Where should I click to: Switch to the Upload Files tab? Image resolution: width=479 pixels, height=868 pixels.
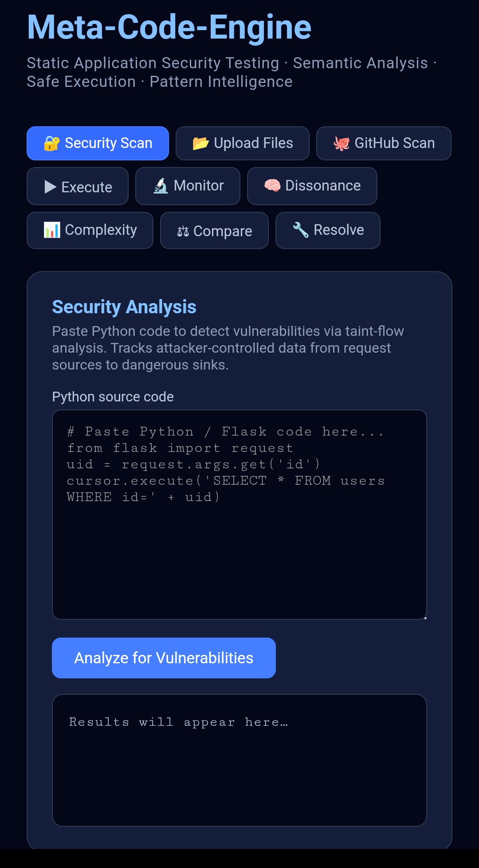tap(242, 143)
